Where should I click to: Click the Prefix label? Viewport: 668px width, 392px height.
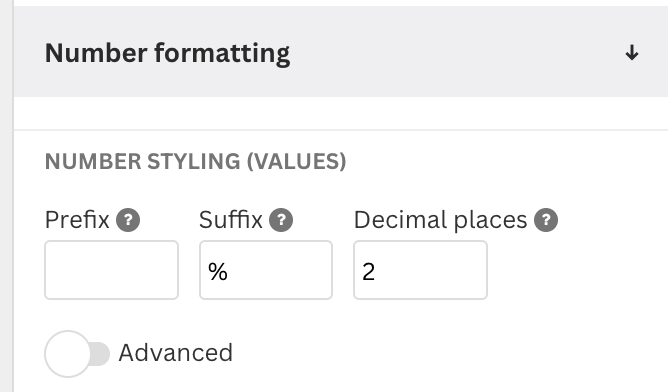(x=77, y=220)
